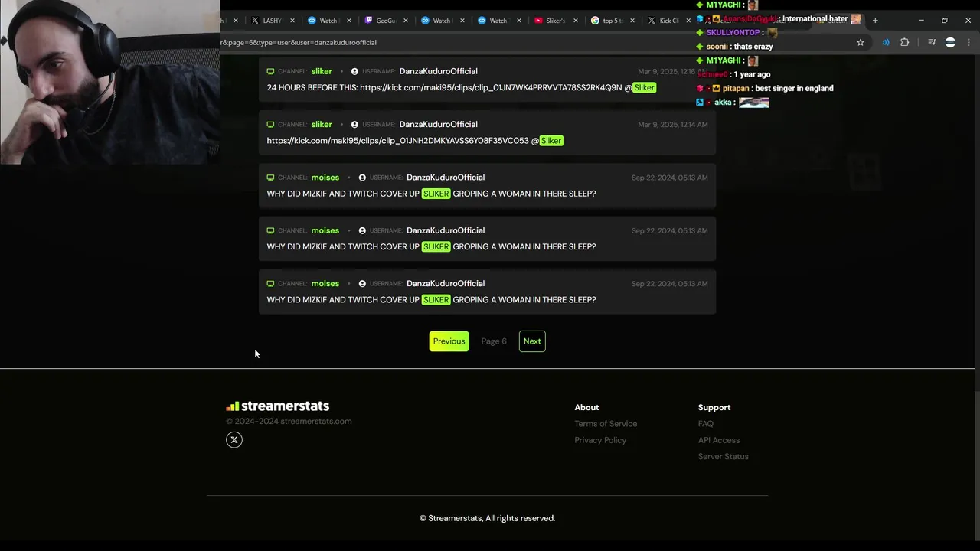Switch to the Sliker's YouTube tab
The height and width of the screenshot is (551, 980).
tap(555, 21)
